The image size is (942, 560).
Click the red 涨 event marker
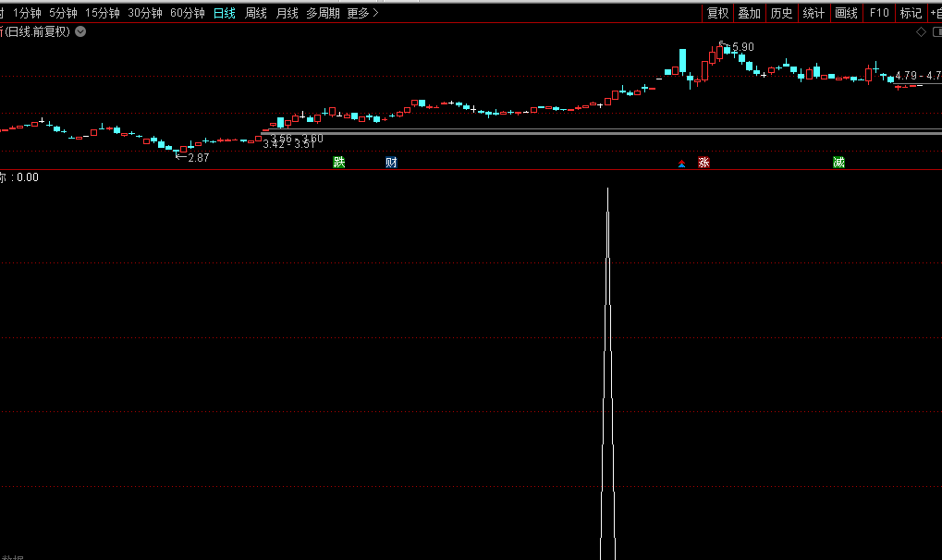[703, 163]
